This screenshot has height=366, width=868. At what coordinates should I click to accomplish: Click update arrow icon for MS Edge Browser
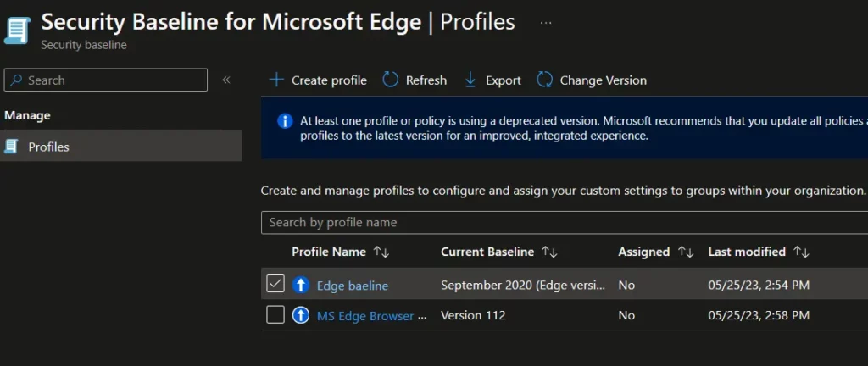(x=301, y=315)
